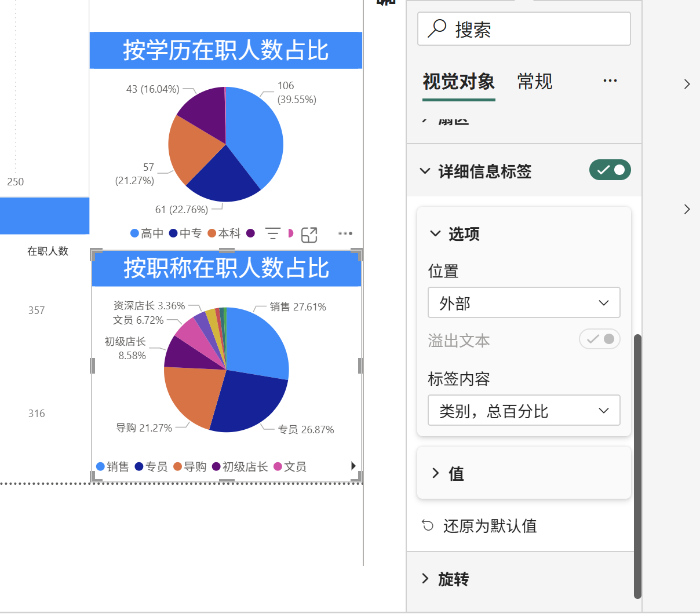Open more options ellipsis on education chart
Image resolution: width=700 pixels, height=614 pixels.
[x=345, y=233]
